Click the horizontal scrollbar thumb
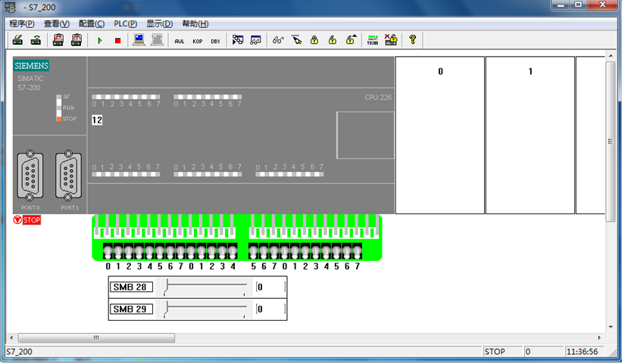Viewport: 628px width, 364px height. click(96, 338)
